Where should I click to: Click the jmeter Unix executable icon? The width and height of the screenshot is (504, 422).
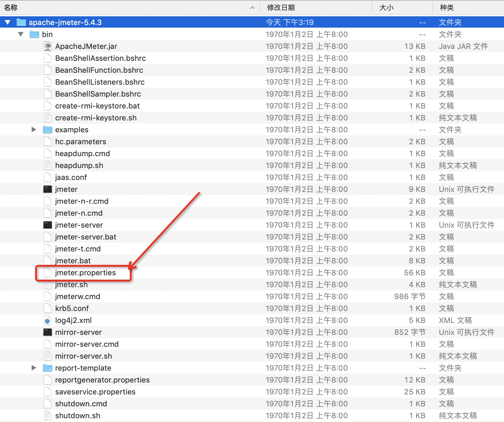48,189
